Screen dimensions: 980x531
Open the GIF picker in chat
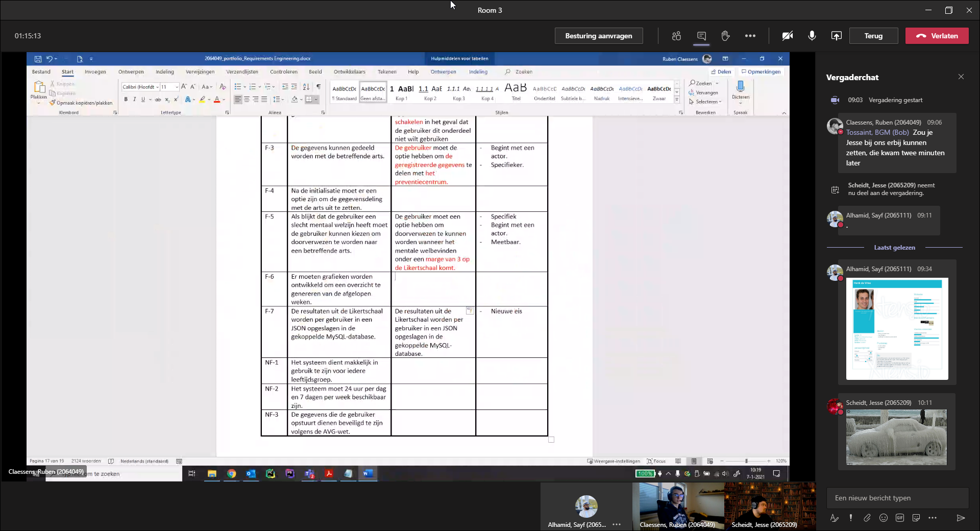pos(900,518)
